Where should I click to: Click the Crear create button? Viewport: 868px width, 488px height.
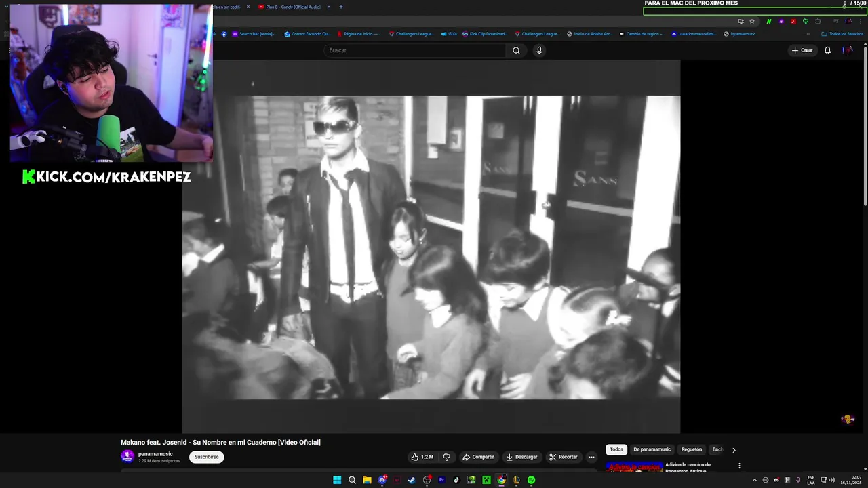[802, 50]
